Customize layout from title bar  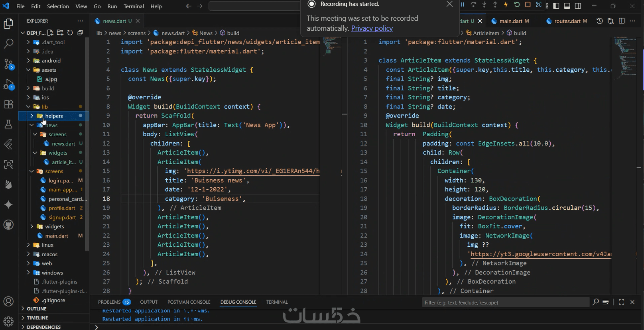547,6
